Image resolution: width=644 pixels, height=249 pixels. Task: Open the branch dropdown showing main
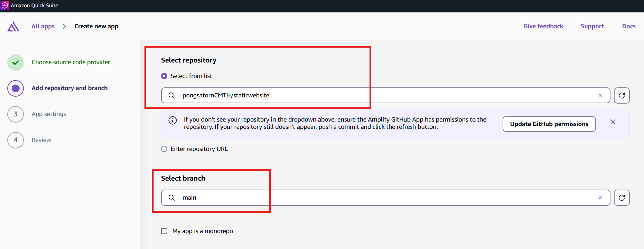(380, 198)
